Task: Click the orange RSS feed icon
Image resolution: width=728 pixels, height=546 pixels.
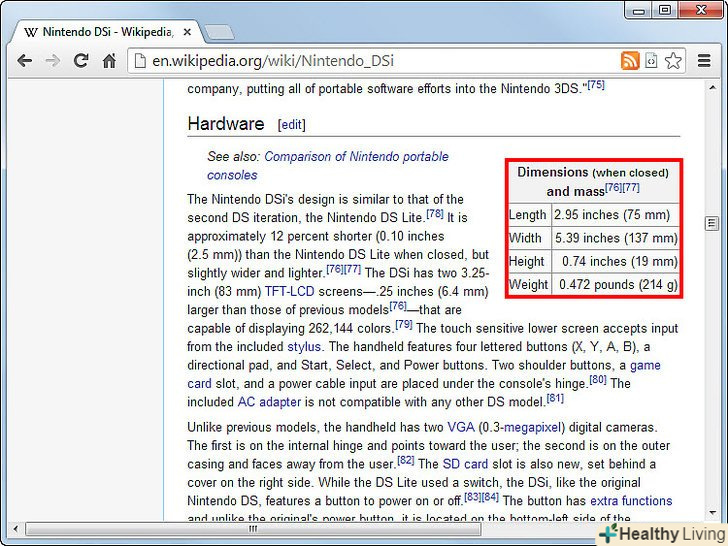Action: 630,61
